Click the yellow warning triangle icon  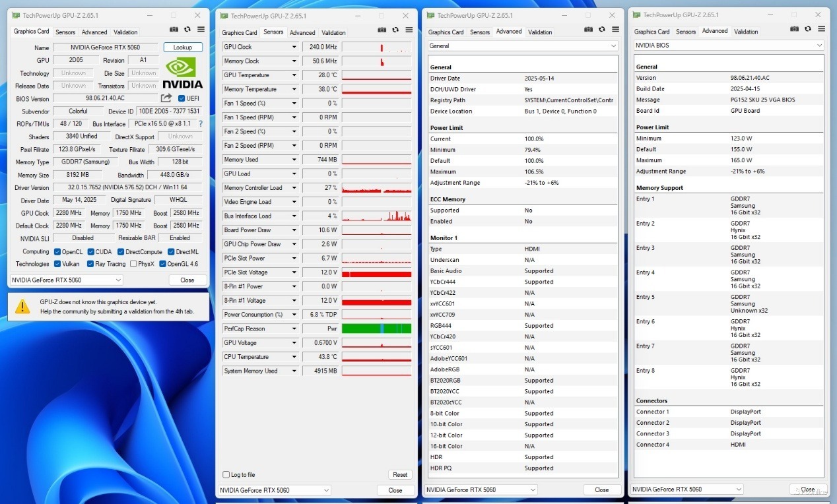(22, 306)
